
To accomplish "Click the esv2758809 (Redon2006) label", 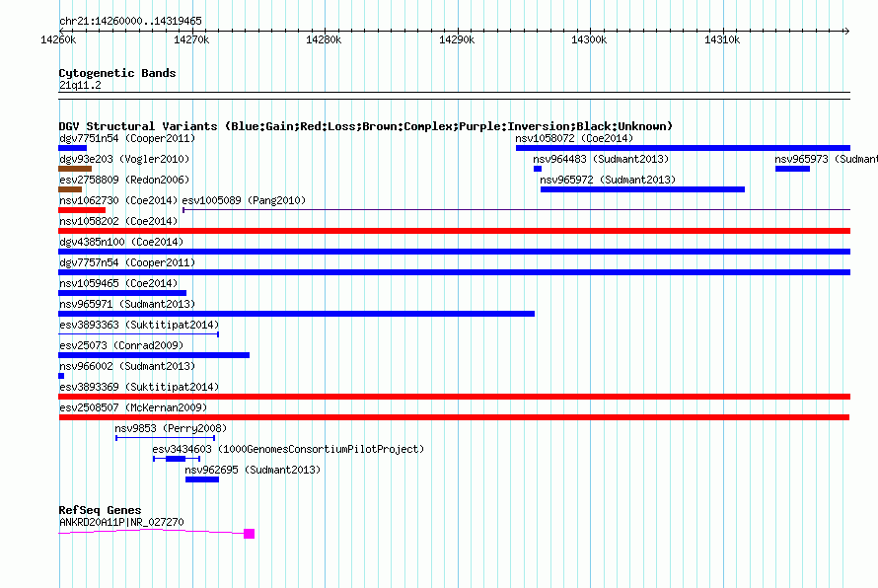I will (x=124, y=180).
